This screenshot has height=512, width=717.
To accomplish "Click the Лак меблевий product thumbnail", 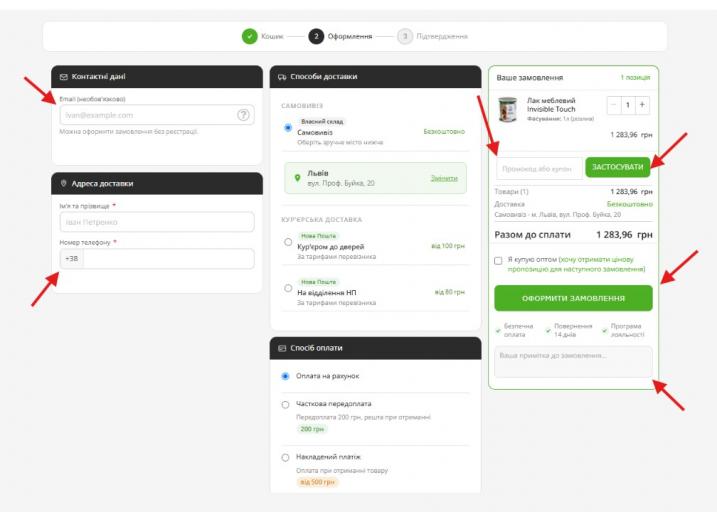I will pos(507,109).
